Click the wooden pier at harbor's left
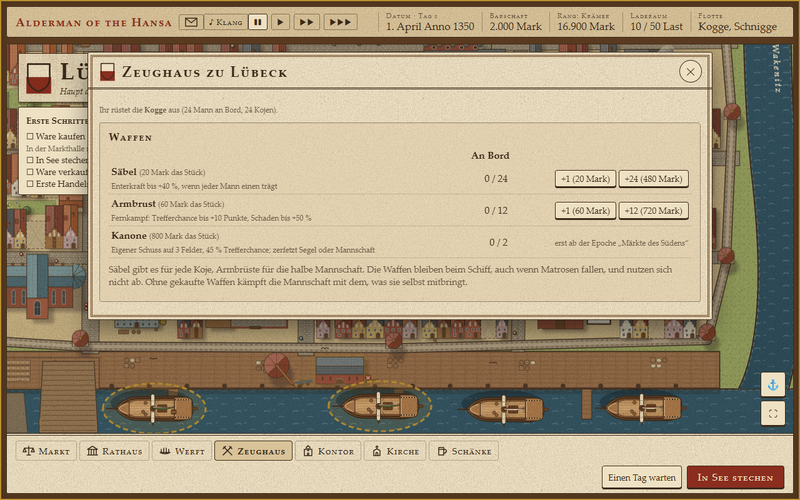 pyautogui.click(x=68, y=396)
